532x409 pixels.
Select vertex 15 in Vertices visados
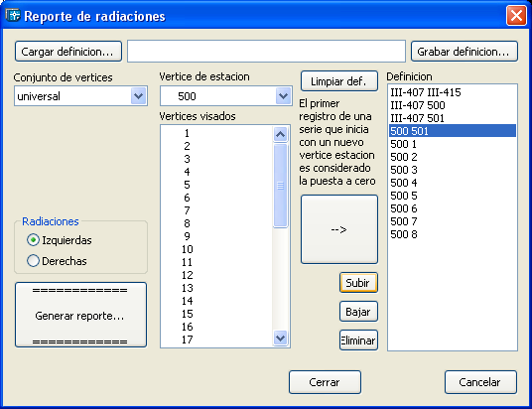[216, 314]
